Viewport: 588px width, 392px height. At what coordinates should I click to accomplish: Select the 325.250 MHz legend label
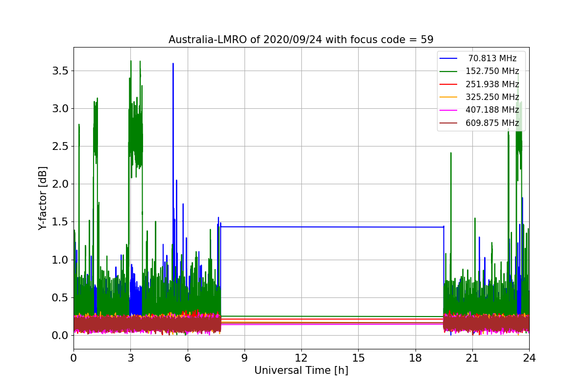(x=492, y=97)
